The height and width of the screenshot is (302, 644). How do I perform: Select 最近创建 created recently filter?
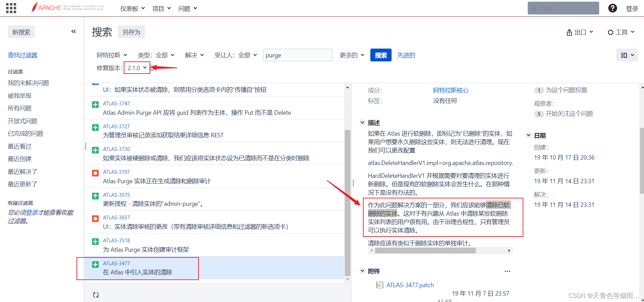point(20,159)
